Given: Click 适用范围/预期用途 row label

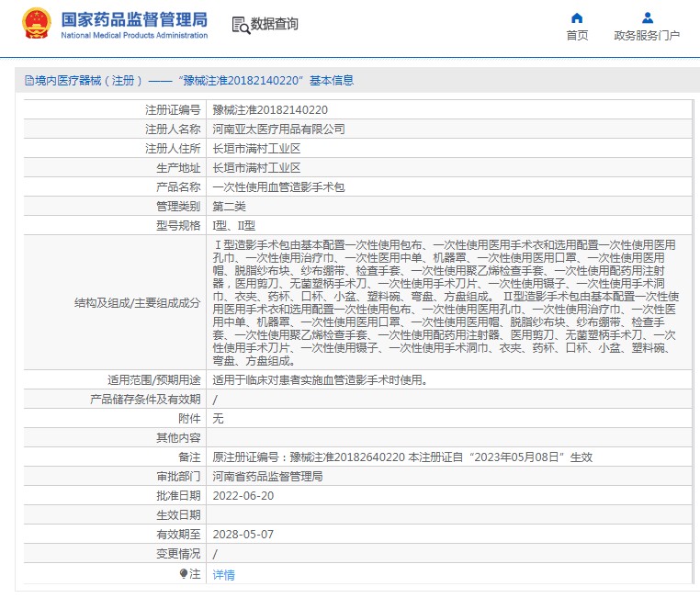Looking at the screenshot, I should pos(154,379).
